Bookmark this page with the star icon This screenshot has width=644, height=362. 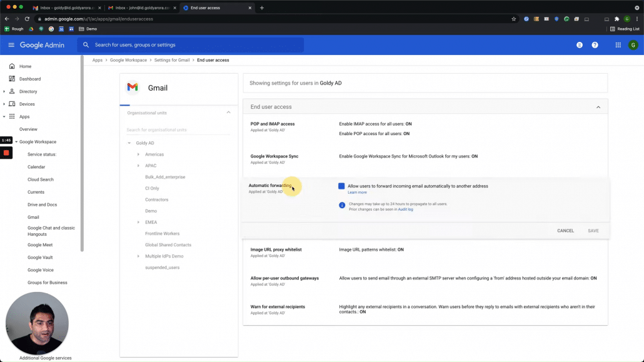pos(513,19)
